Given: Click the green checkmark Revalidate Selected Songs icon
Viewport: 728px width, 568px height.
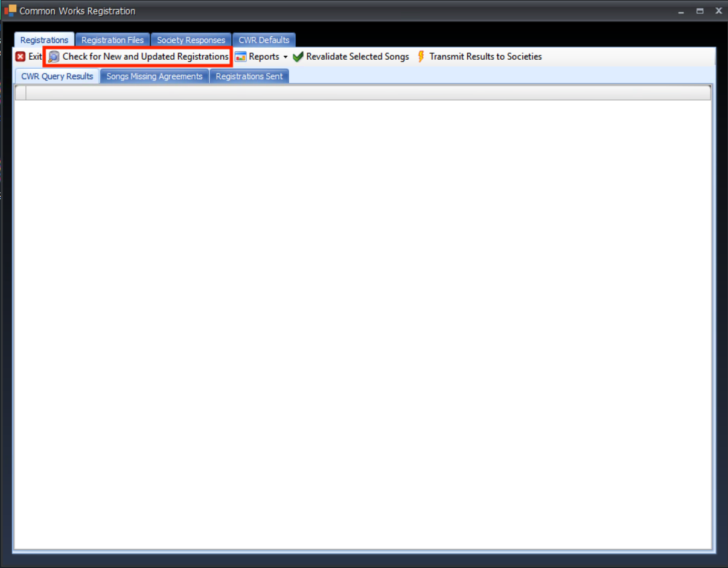Looking at the screenshot, I should click(298, 57).
